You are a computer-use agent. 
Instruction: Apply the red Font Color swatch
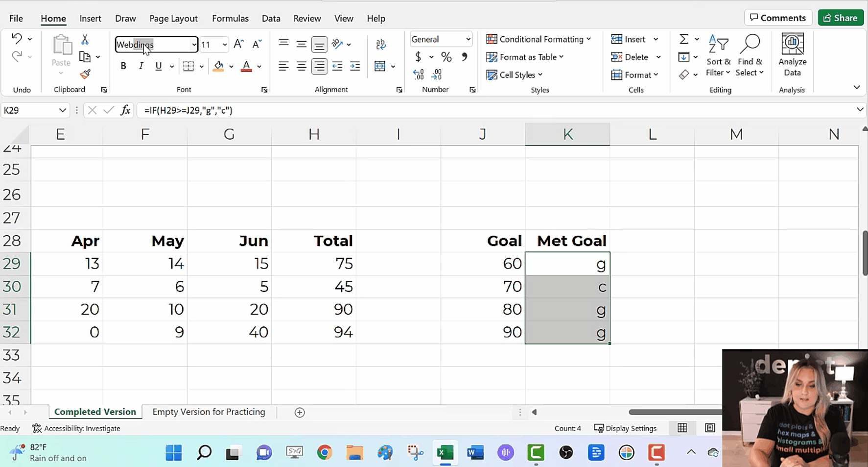(247, 66)
